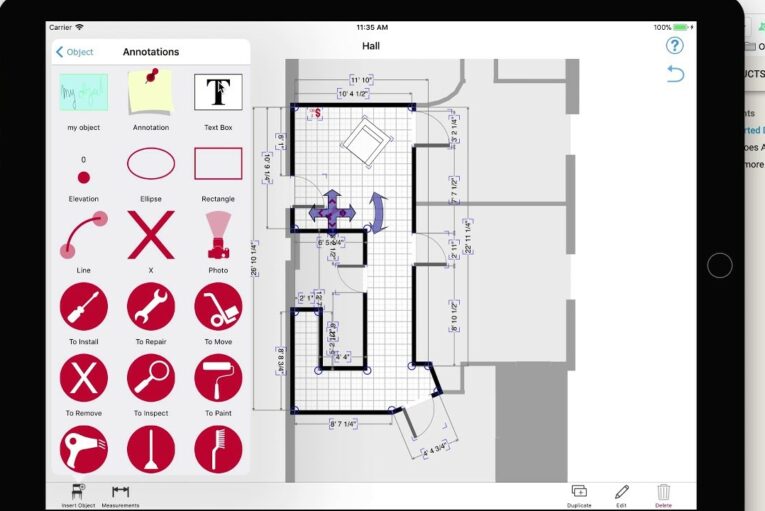The image size is (765, 511).
Task: Select the Text Box annotation
Action: click(218, 92)
